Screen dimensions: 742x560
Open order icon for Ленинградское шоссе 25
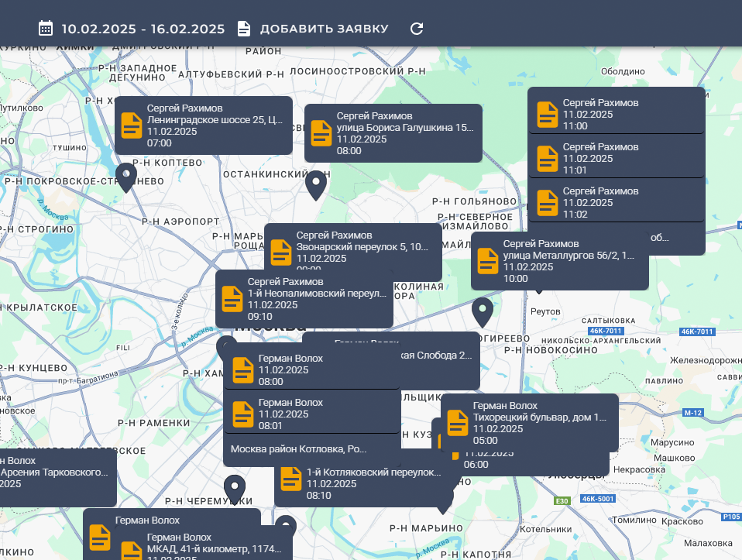[x=132, y=125]
